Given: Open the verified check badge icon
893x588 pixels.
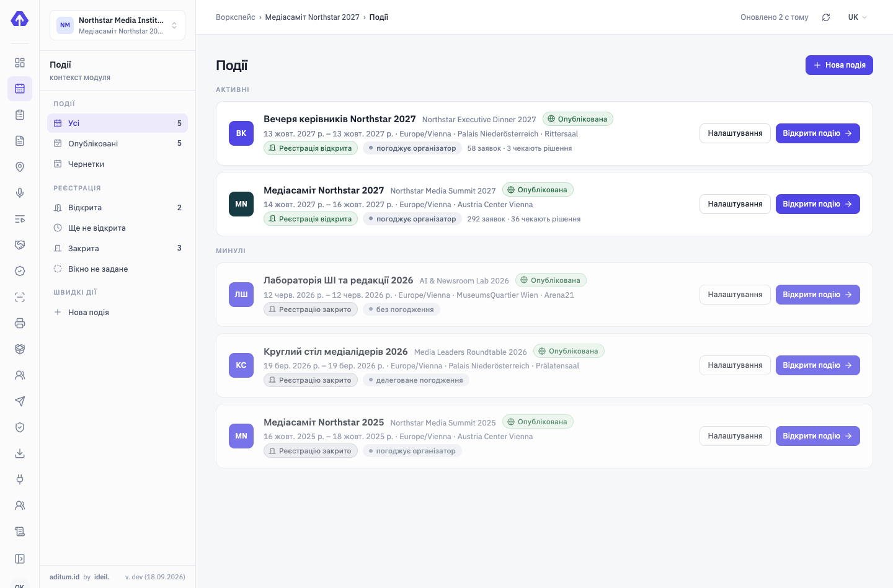Looking at the screenshot, I should pos(20,271).
